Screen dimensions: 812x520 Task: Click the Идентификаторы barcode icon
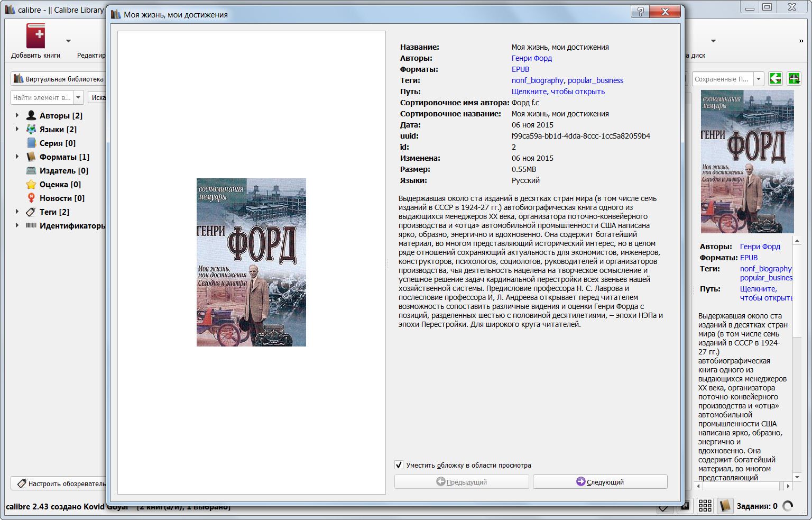click(x=31, y=225)
